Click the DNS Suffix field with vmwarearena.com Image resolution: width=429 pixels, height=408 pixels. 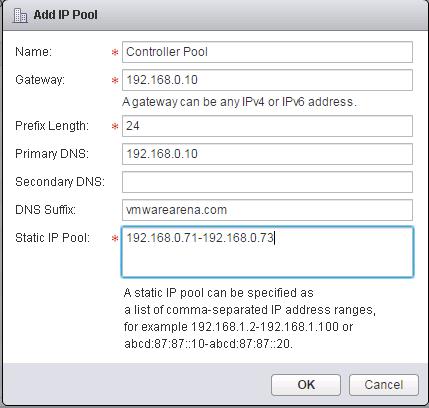(267, 210)
